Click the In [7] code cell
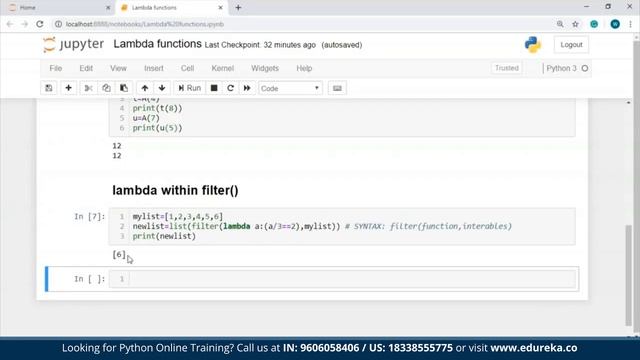This screenshot has height=360, width=640. click(342, 226)
